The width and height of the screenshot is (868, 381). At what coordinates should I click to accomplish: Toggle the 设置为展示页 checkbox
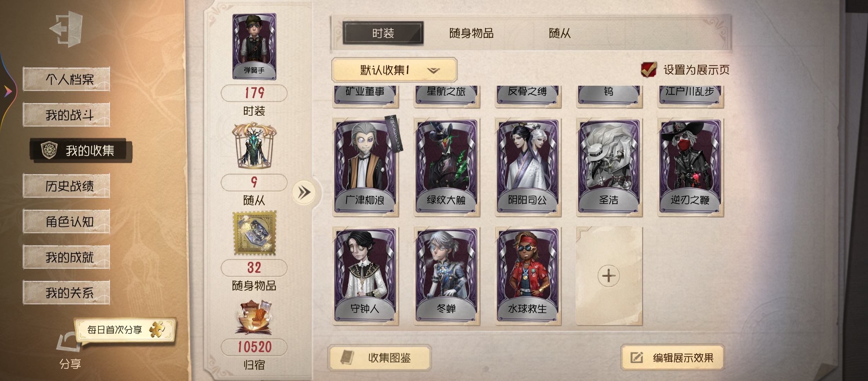point(649,69)
